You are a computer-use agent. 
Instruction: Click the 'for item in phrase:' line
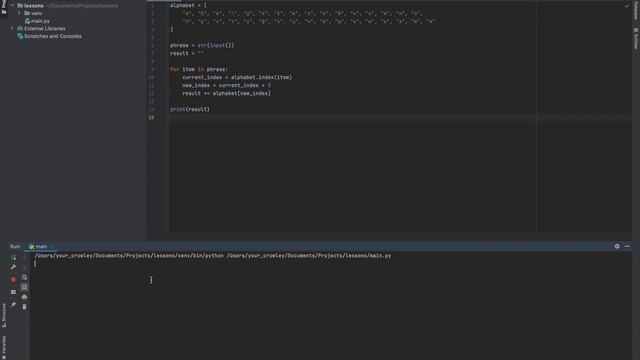point(199,69)
